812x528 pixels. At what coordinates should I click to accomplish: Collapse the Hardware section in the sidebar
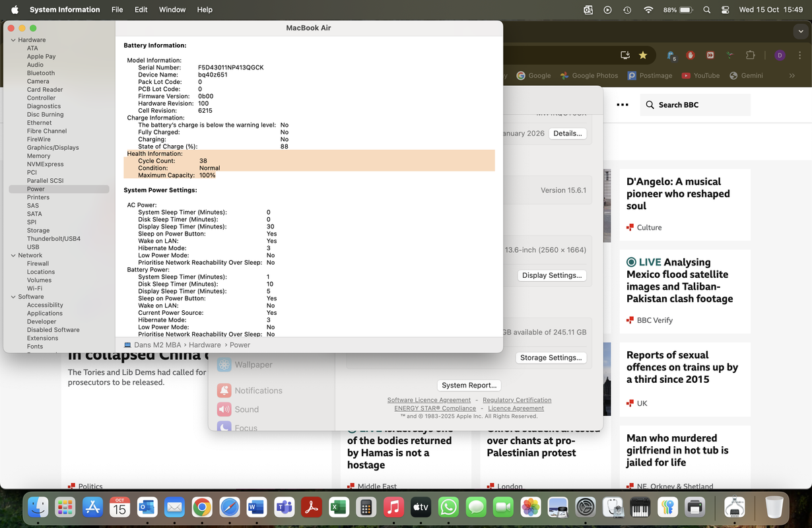[13, 40]
